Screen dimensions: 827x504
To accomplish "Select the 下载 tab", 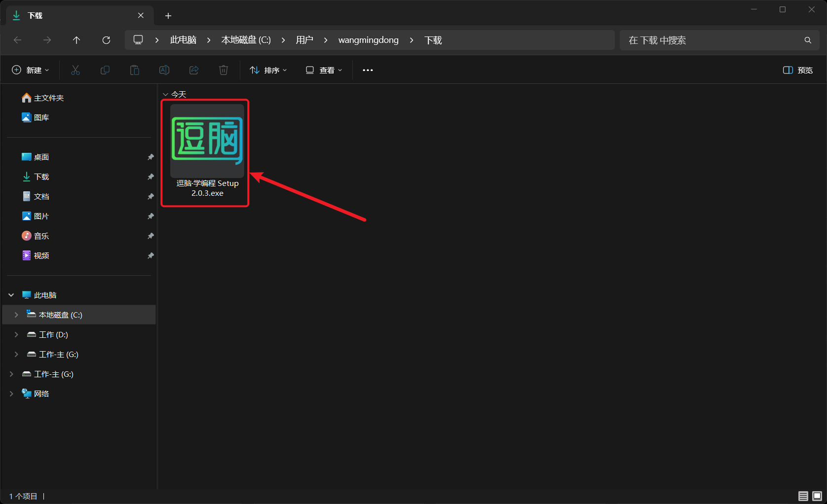I will [x=79, y=15].
